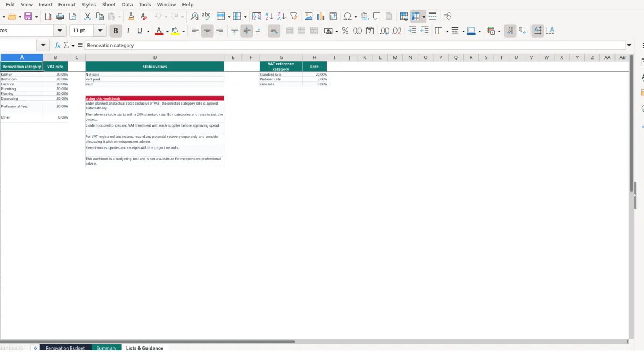Insert a comment
Screen dimensions: 644x362
pyautogui.click(x=377, y=17)
